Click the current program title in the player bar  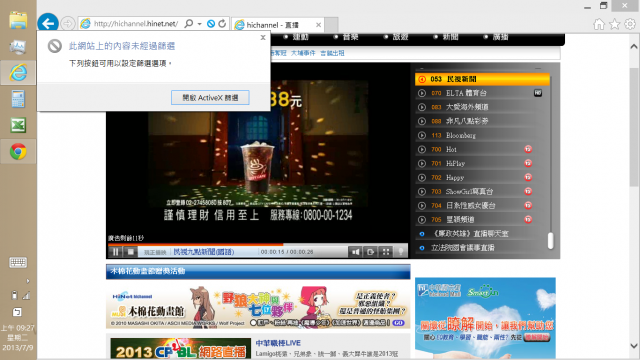204,252
